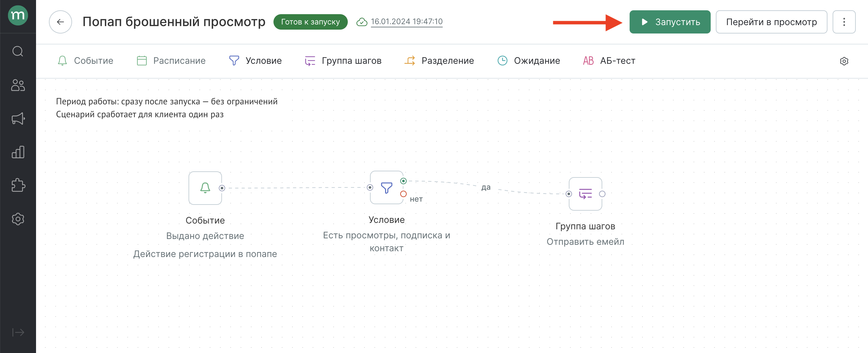Click the Готов к запуску status badge
Image resolution: width=868 pixels, height=353 pixels.
pyautogui.click(x=310, y=22)
